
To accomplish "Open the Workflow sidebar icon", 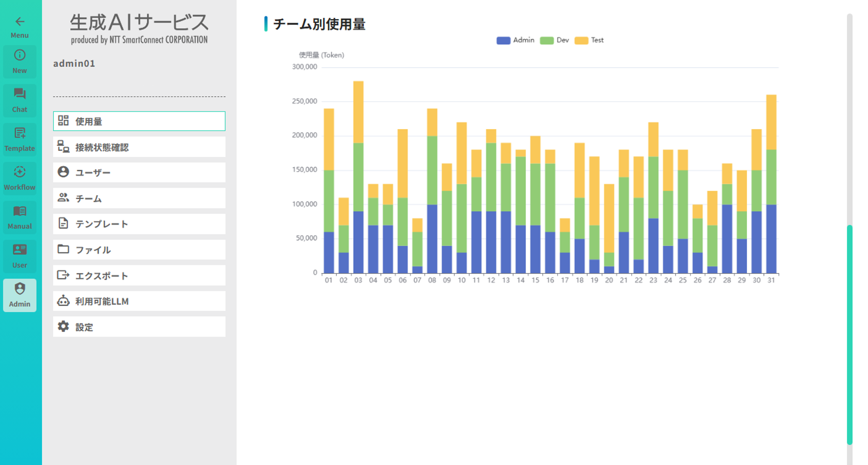I will coord(20,171).
